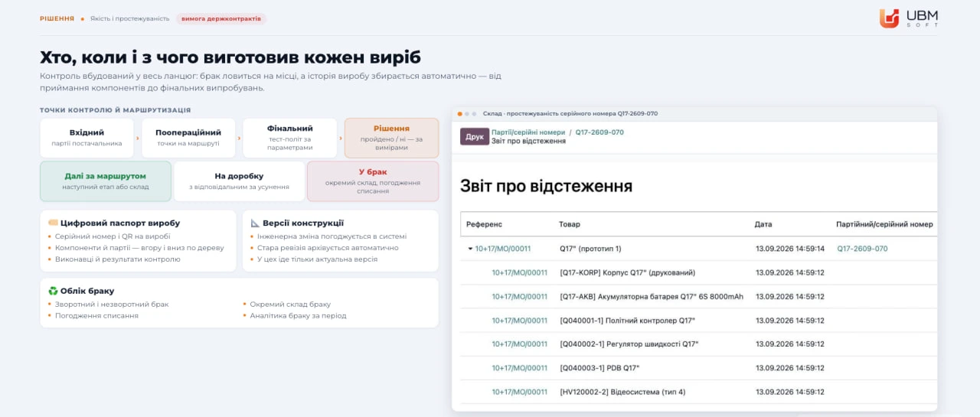Click the Референс column header
This screenshot has width=980, height=417.
pos(484,224)
